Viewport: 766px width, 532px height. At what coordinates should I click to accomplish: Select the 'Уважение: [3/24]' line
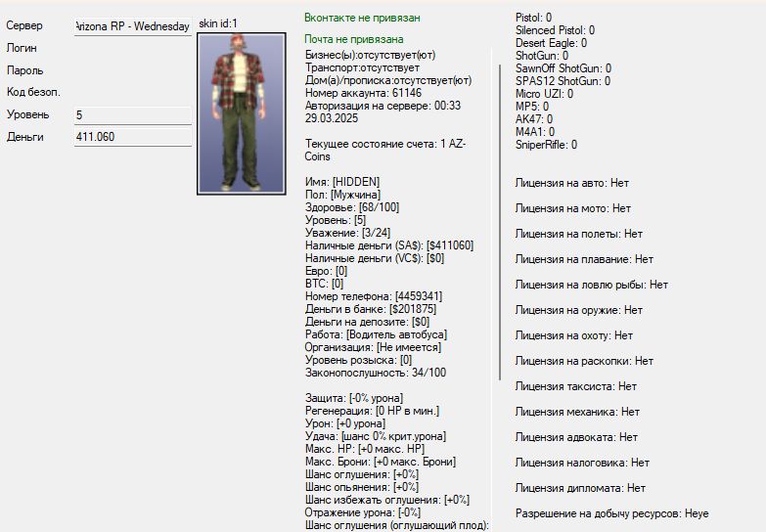pyautogui.click(x=347, y=233)
